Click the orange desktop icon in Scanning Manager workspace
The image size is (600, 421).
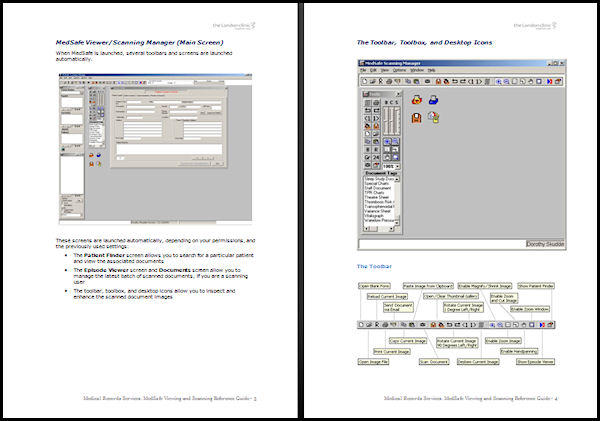pyautogui.click(x=416, y=117)
